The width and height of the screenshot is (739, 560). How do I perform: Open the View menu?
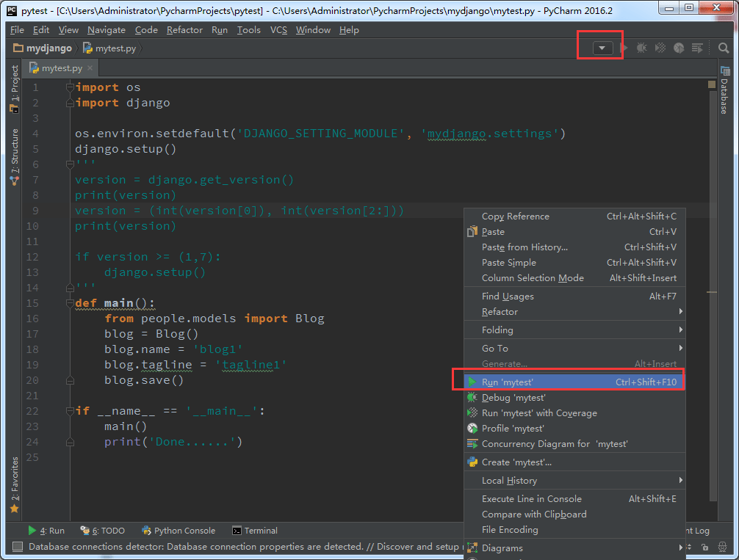coord(68,29)
